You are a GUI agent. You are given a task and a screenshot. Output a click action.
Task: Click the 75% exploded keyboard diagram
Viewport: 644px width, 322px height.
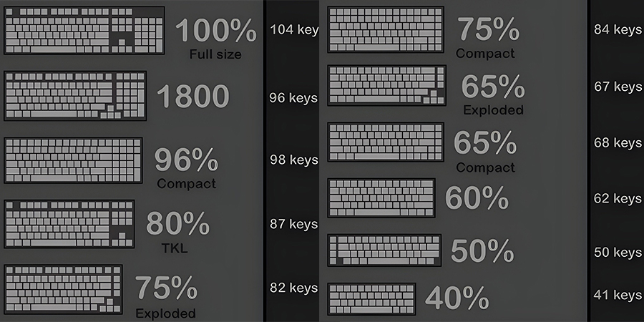pos(64,288)
